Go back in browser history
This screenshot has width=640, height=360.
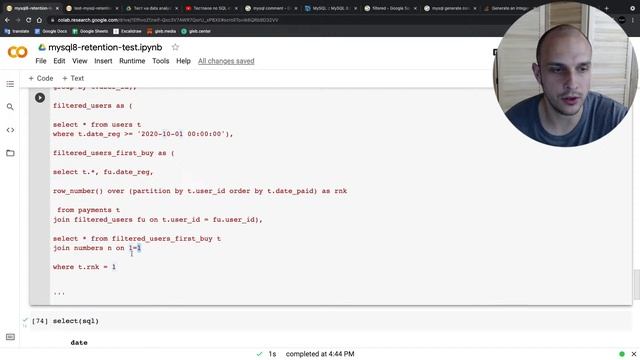[7, 20]
